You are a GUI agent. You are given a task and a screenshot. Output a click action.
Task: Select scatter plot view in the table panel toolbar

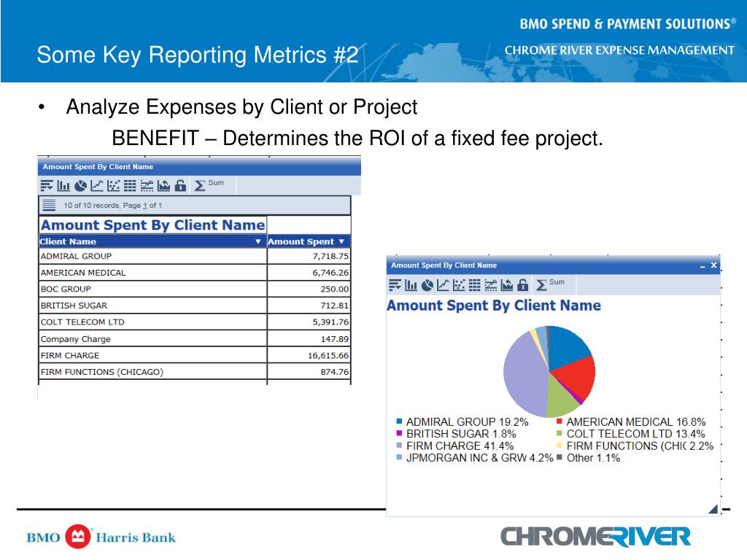pyautogui.click(x=113, y=186)
